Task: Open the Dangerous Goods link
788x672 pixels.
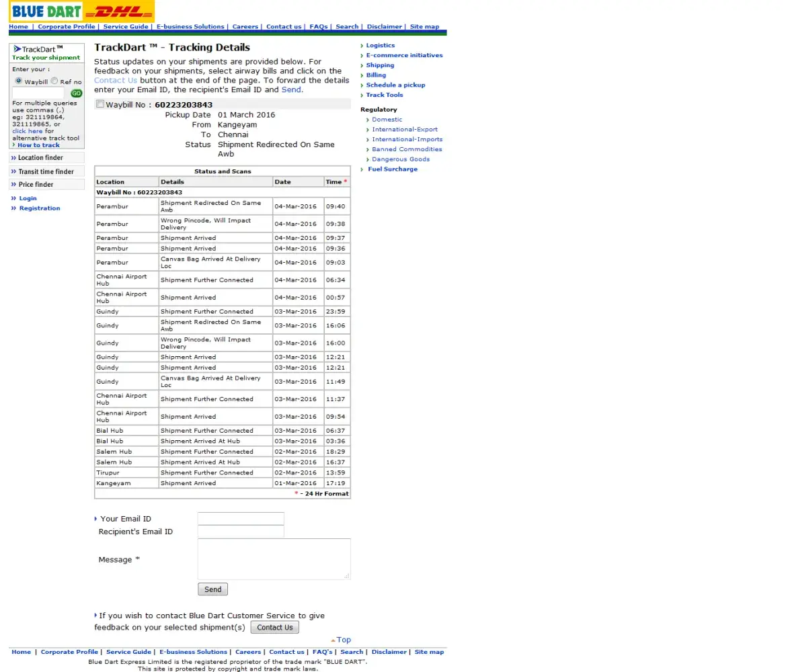Action: (x=401, y=159)
